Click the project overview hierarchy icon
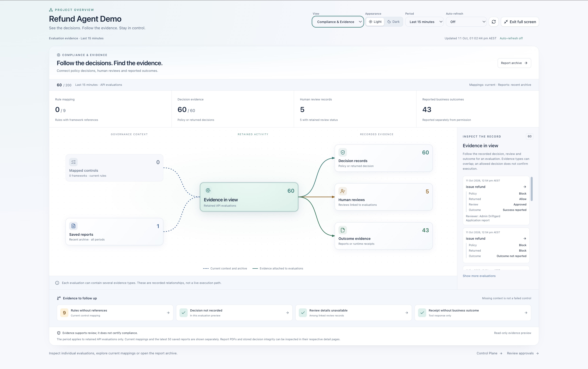The width and height of the screenshot is (588, 369). click(x=51, y=10)
